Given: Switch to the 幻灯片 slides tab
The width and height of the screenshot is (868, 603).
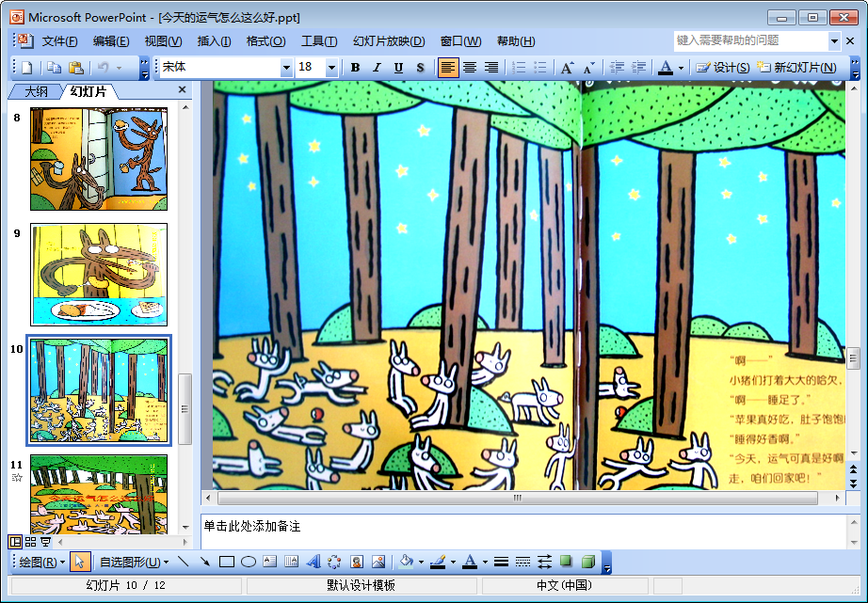Looking at the screenshot, I should tap(88, 91).
